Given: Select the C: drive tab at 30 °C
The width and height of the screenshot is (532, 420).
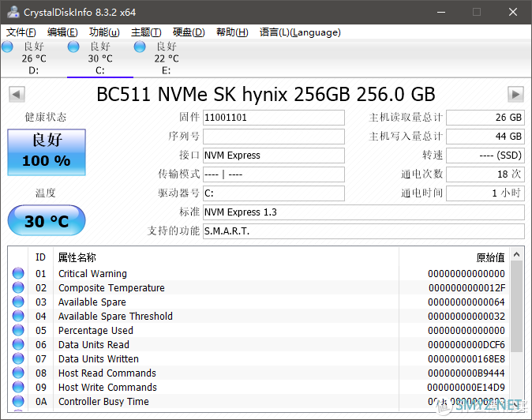Looking at the screenshot, I should 100,58.
